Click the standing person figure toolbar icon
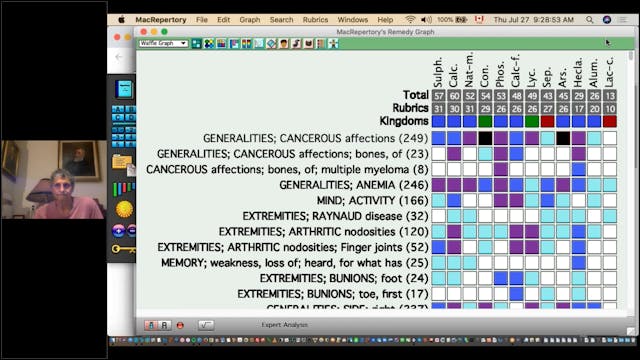640x360 pixels. (333, 44)
